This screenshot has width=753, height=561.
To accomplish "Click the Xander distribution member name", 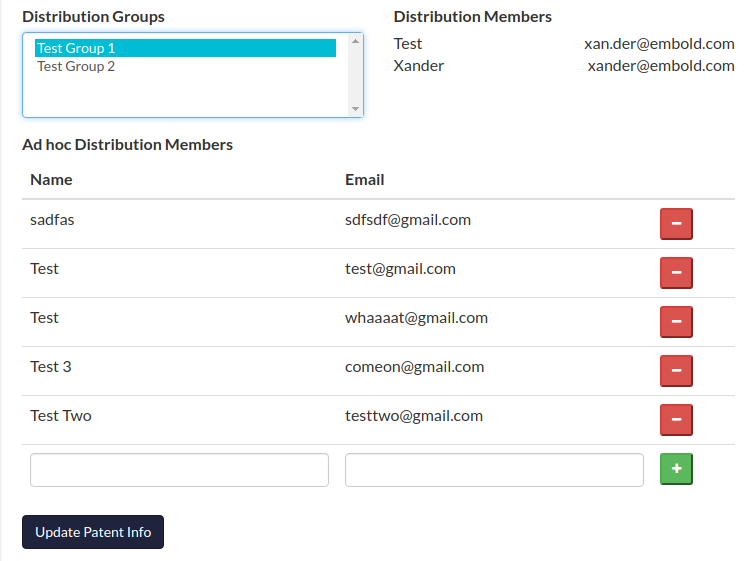I will coord(419,66).
